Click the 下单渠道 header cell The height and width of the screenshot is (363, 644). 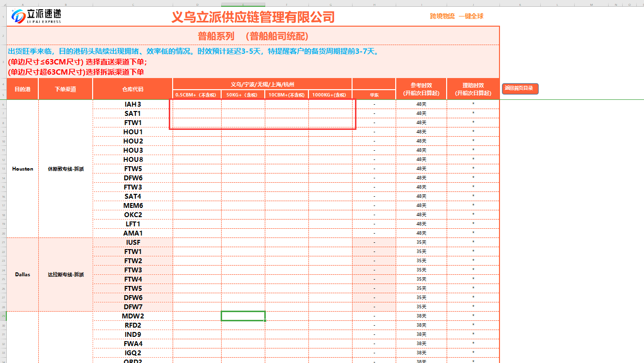tap(65, 89)
